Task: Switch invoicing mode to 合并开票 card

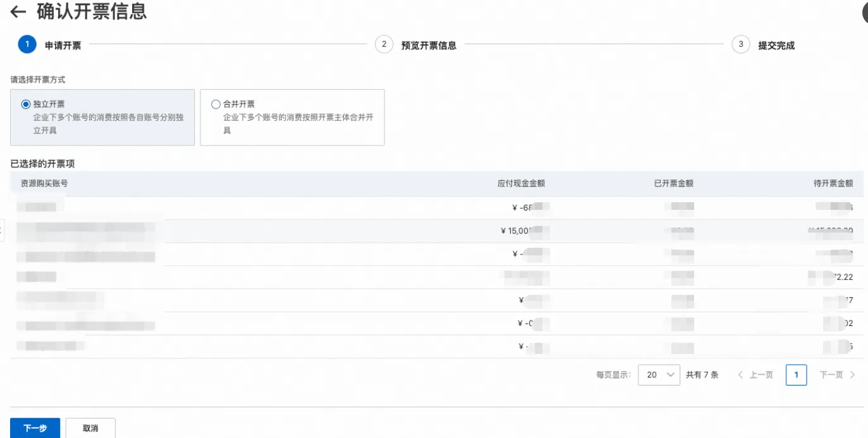Action: (293, 118)
